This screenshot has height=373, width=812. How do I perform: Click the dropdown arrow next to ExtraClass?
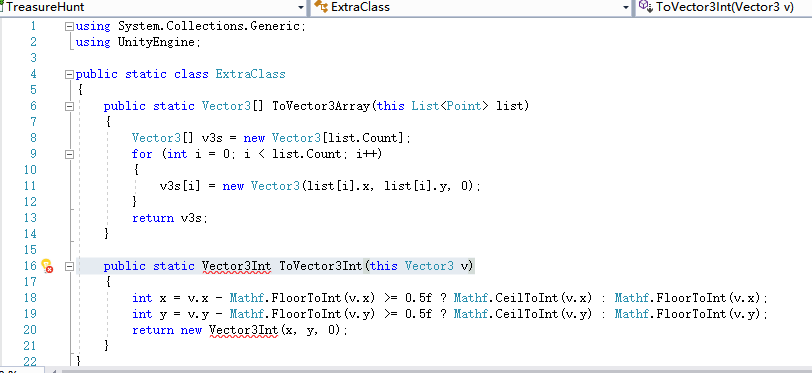[x=626, y=8]
